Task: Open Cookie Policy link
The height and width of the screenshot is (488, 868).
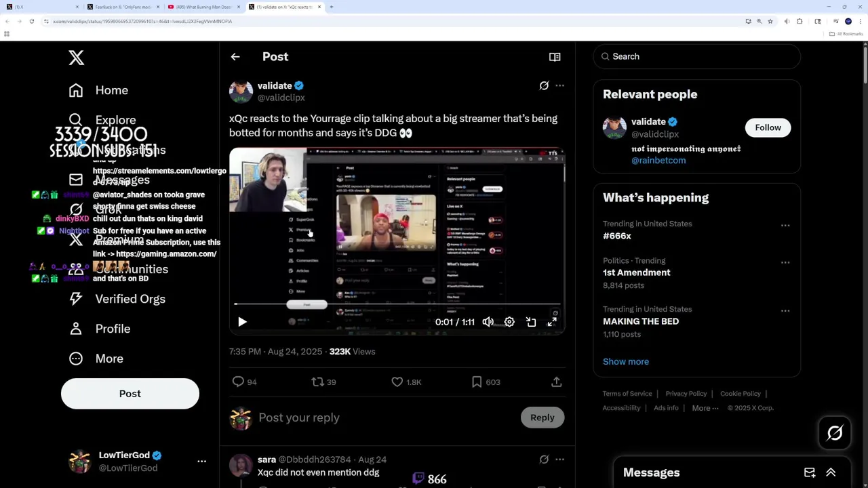Action: [741, 394]
